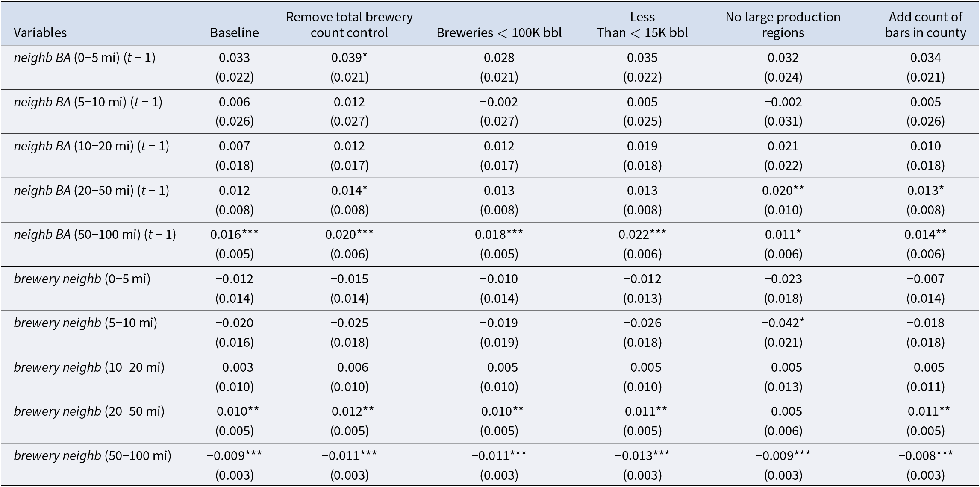Screen dimensions: 980x487
Task: Select brewery neighb (20–50 mi) row label
Action: point(89,411)
